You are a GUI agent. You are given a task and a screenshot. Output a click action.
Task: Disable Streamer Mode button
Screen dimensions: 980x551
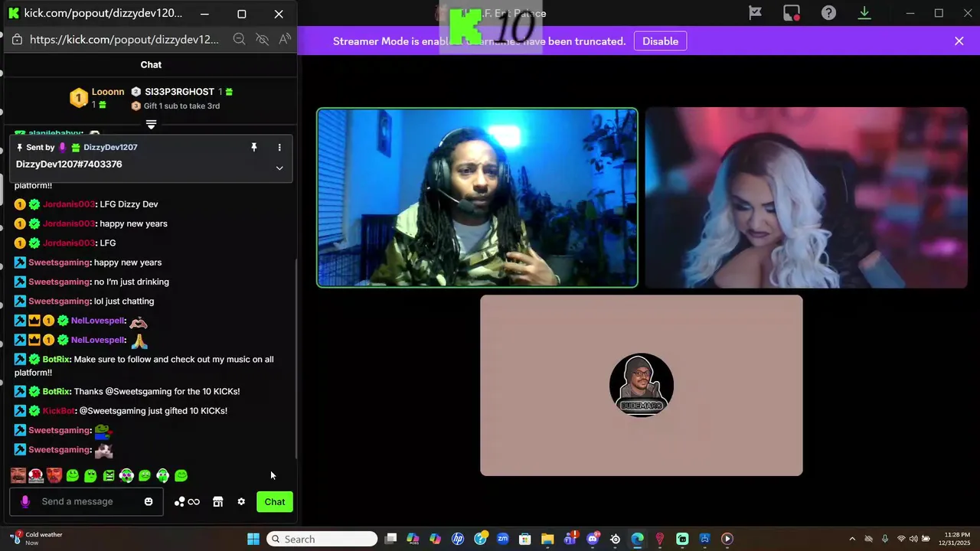tap(660, 41)
